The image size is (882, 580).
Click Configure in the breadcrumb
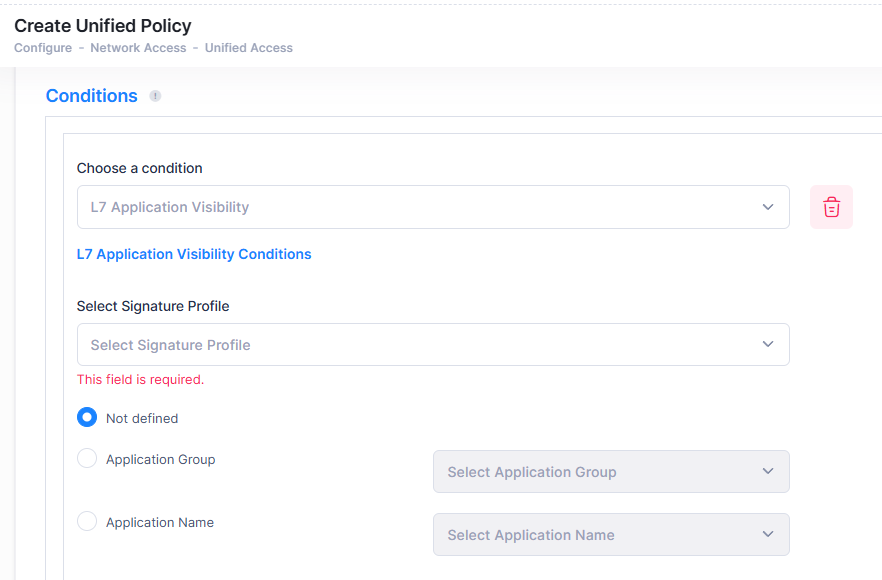[43, 47]
